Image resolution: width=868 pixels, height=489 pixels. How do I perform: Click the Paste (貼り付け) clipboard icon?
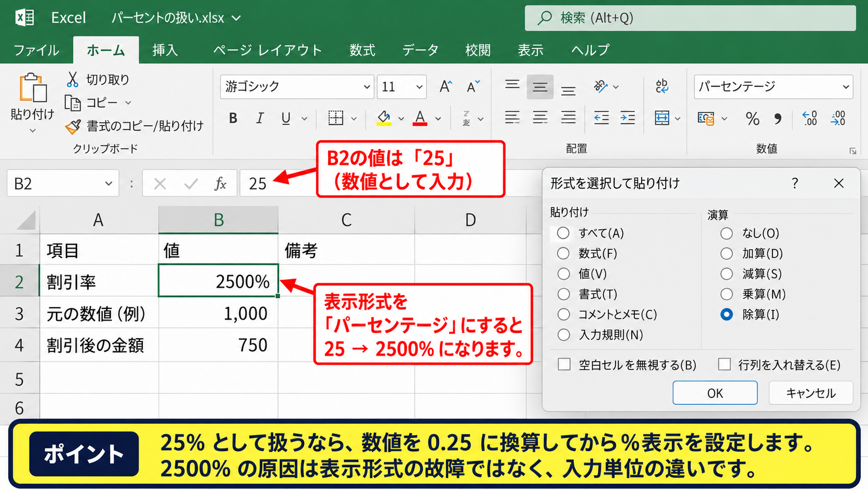[33, 88]
